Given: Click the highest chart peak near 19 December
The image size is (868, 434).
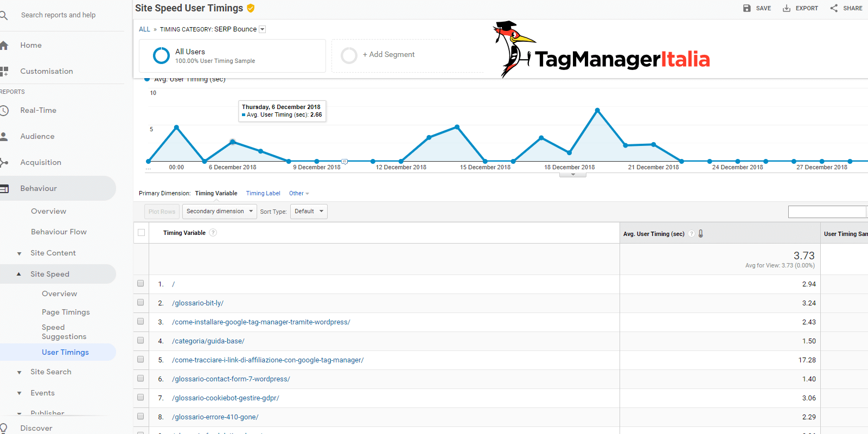Looking at the screenshot, I should pyautogui.click(x=597, y=110).
